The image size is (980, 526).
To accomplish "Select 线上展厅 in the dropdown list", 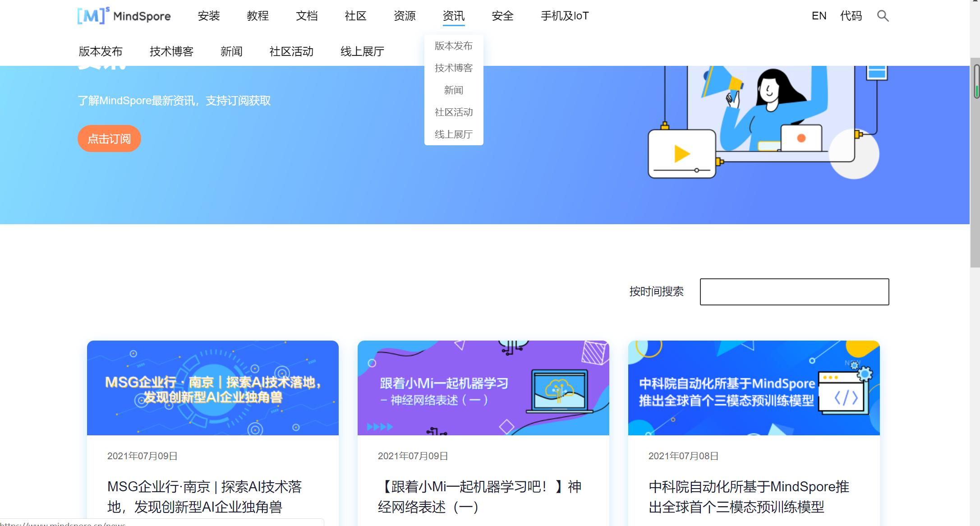I will pyautogui.click(x=453, y=134).
